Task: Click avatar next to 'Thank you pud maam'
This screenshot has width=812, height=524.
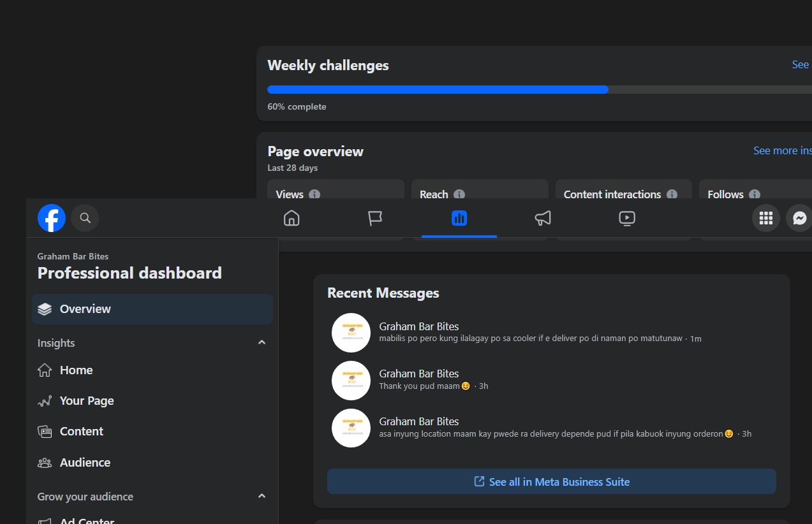Action: [x=351, y=381]
